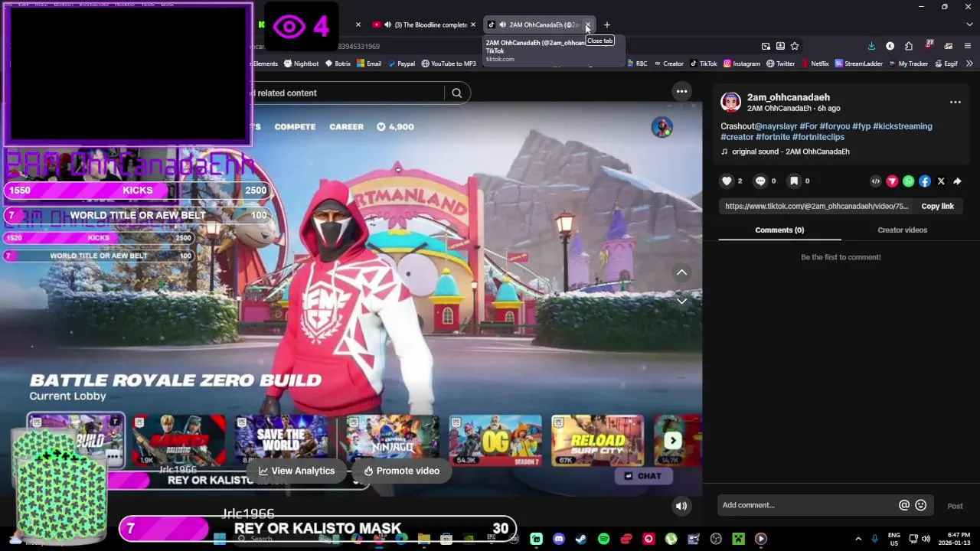Screen dimensions: 980x551
Task: Save video with bookmark icon
Action: point(794,181)
